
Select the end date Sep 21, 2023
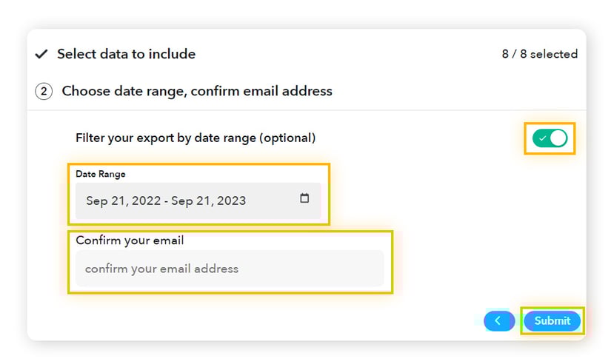tap(208, 200)
